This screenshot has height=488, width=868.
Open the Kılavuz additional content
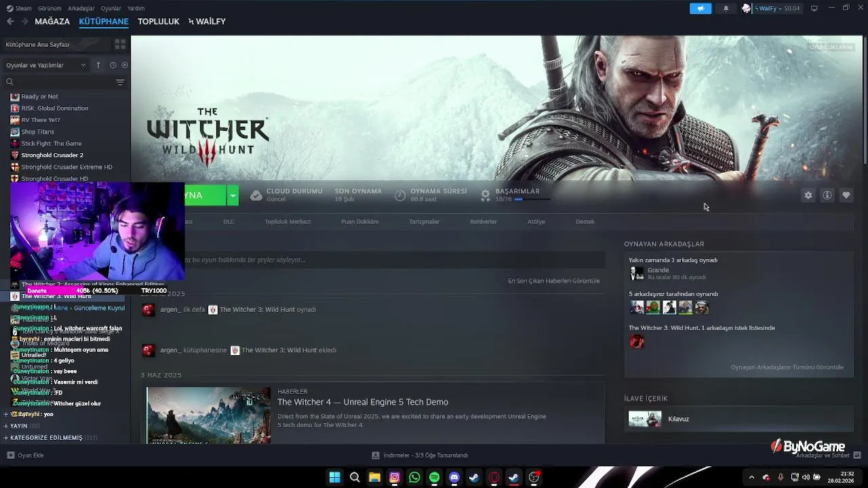(x=738, y=419)
